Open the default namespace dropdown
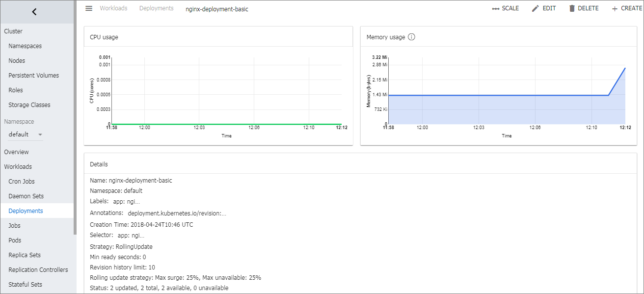The height and width of the screenshot is (294, 644). pos(26,134)
